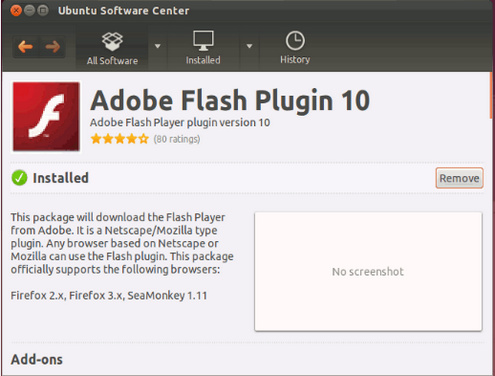Click the Add-ons heading
495x376 pixels.
(37, 360)
